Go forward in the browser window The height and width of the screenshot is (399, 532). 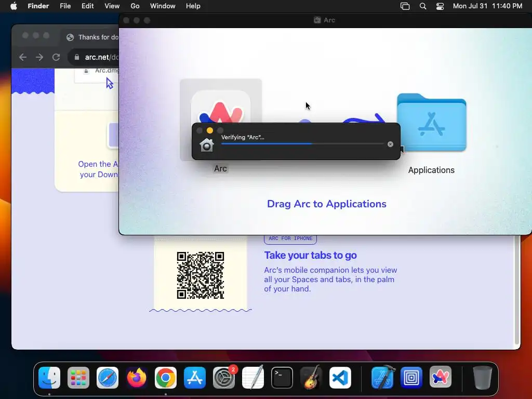click(x=39, y=57)
